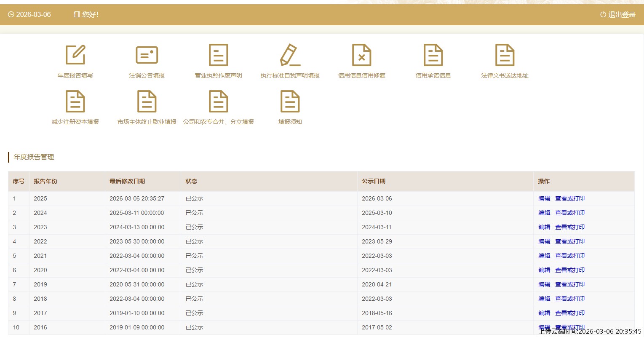Open the 年度报告填写 icon
644x337 pixels.
(x=75, y=55)
